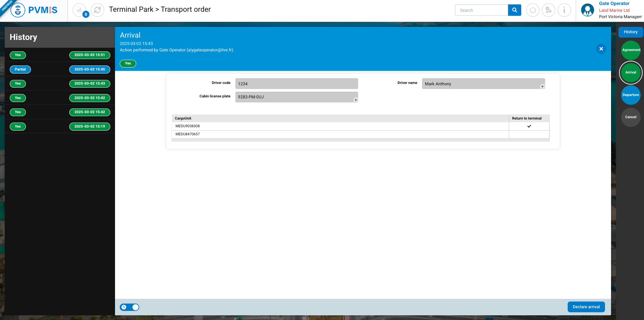
Task: Click the power logout icon
Action: [533, 10]
